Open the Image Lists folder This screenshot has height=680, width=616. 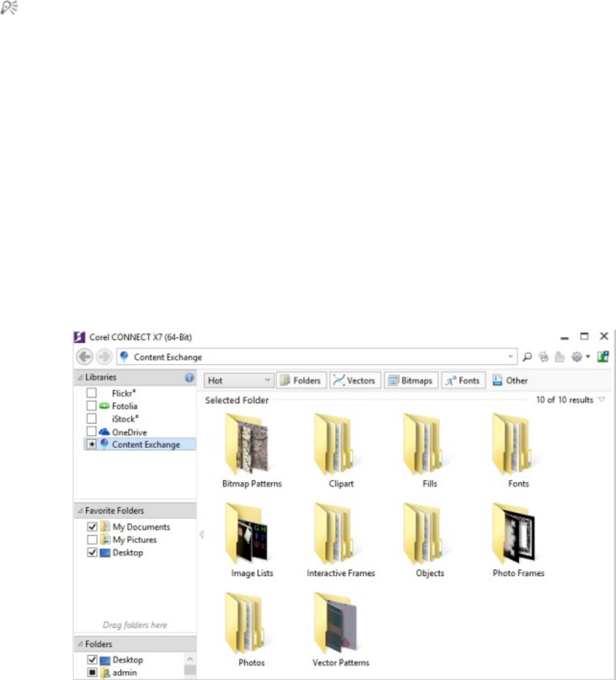click(x=251, y=540)
